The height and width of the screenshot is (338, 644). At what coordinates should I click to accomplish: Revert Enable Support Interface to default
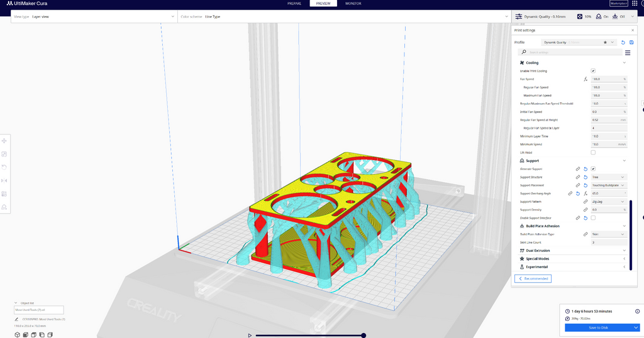[x=586, y=218]
